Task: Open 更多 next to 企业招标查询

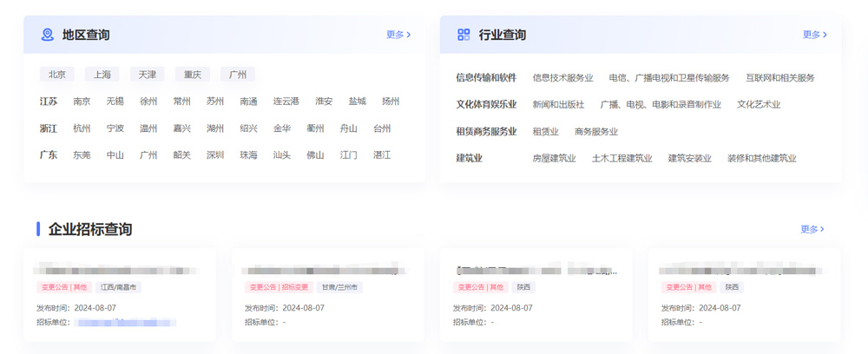Action: pyautogui.click(x=812, y=229)
